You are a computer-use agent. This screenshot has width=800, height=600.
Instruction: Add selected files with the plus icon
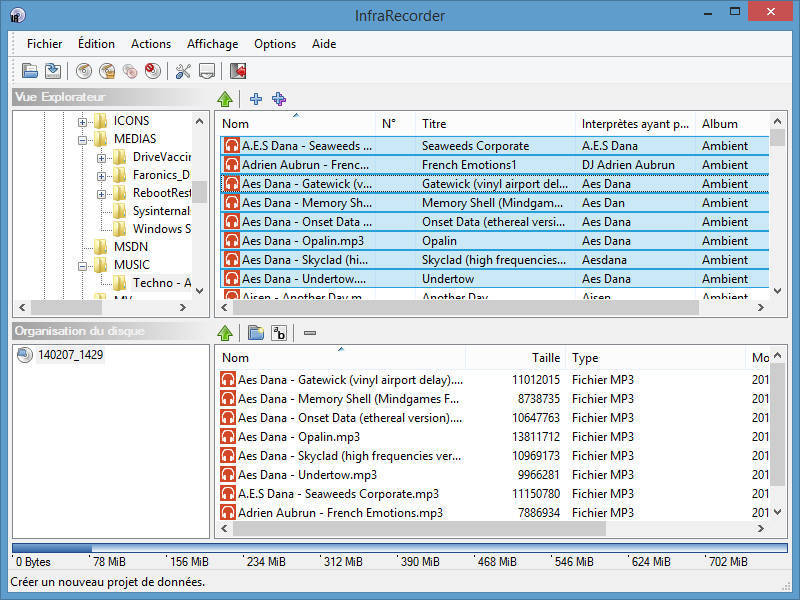tap(256, 99)
